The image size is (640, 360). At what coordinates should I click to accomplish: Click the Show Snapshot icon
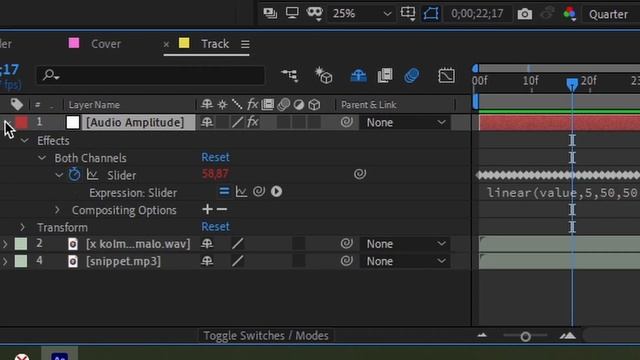pyautogui.click(x=547, y=14)
